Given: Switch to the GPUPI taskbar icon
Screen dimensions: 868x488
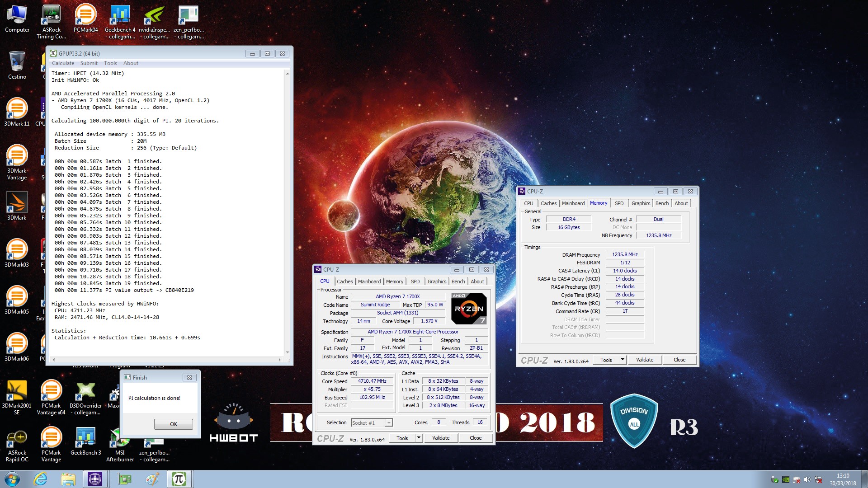Looking at the screenshot, I should [179, 479].
